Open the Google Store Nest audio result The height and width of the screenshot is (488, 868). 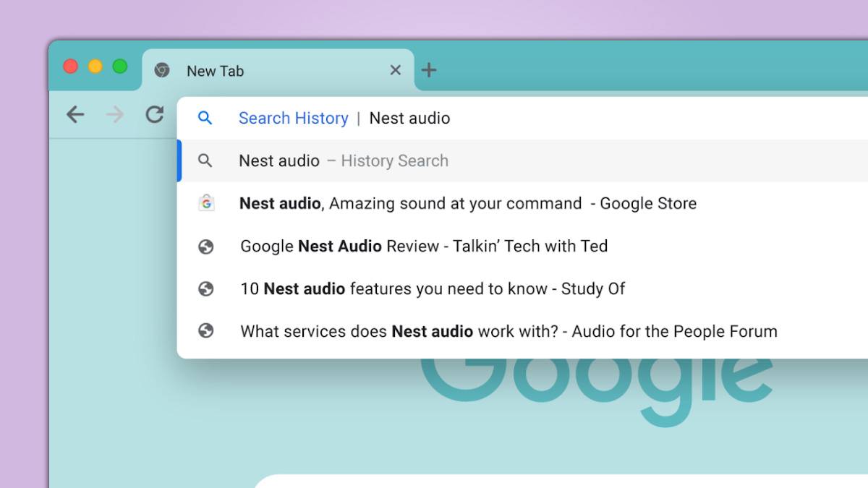point(467,203)
